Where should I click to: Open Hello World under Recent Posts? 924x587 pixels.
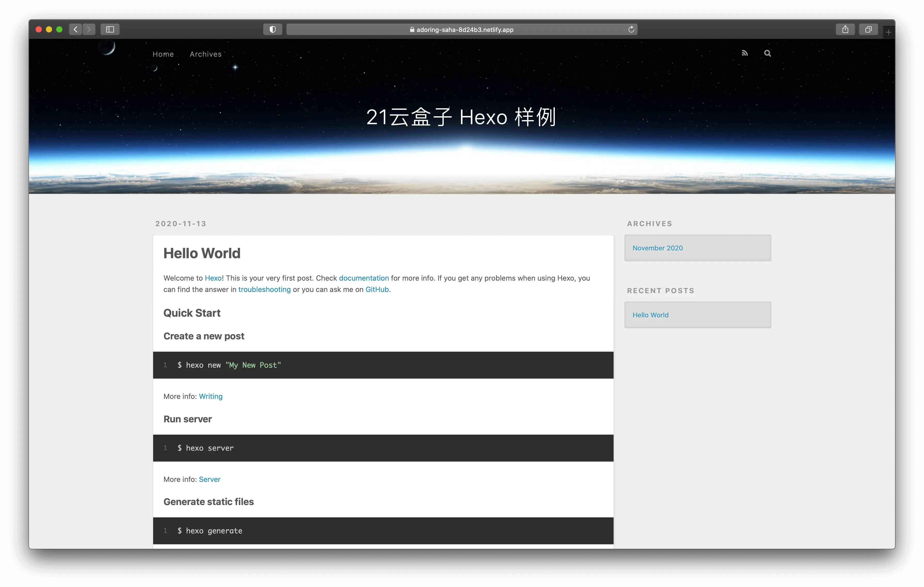(x=650, y=315)
